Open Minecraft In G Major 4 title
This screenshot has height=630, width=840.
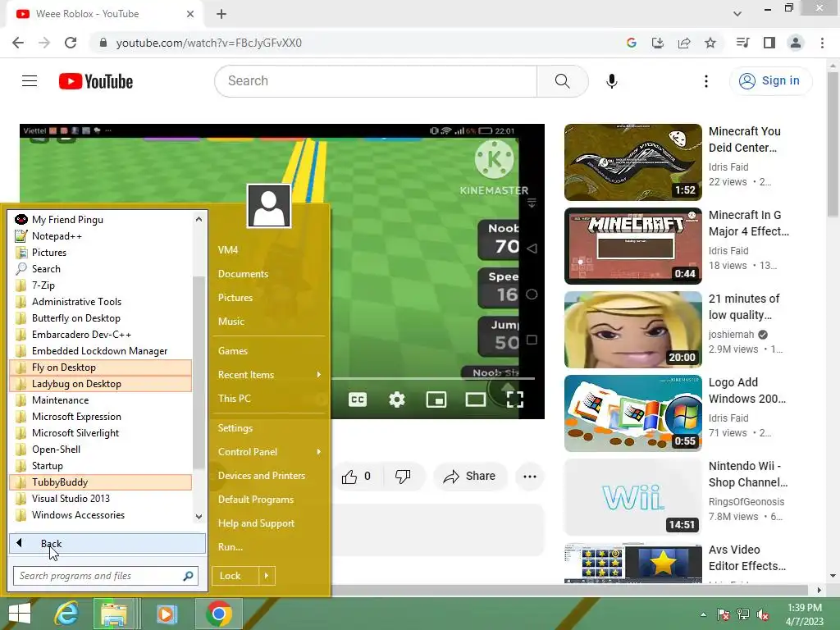(748, 223)
